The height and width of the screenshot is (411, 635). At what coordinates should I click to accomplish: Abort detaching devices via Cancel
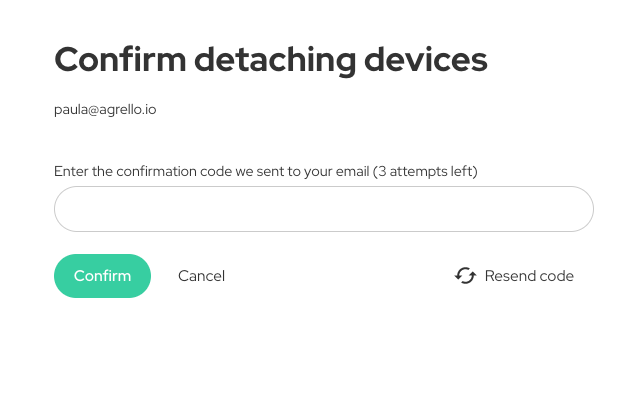(x=201, y=276)
